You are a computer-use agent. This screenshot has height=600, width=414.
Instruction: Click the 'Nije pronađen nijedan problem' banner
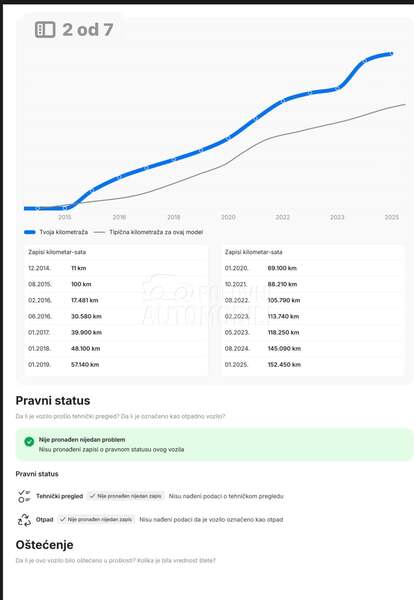click(214, 444)
